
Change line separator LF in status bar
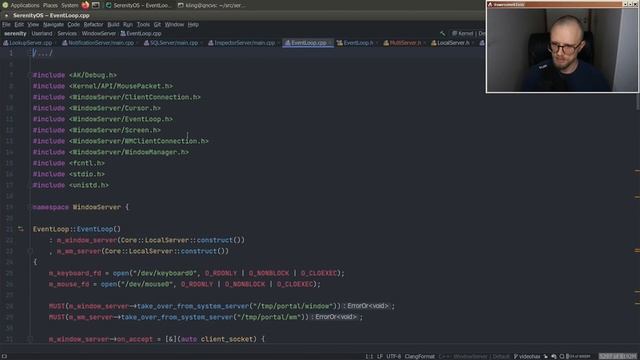click(x=380, y=356)
